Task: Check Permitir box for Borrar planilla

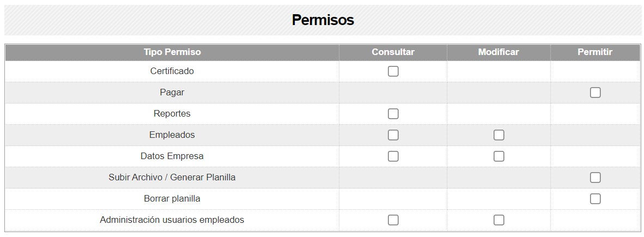Action: pos(595,199)
